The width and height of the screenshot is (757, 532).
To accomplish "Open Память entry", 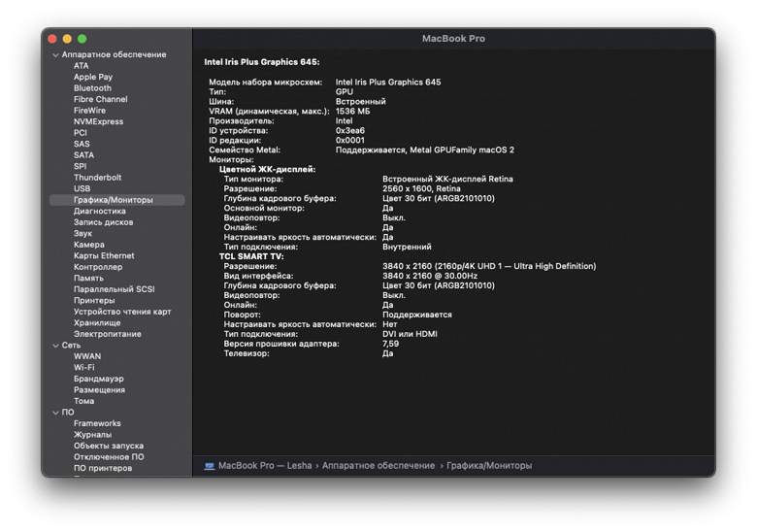I will tap(88, 278).
